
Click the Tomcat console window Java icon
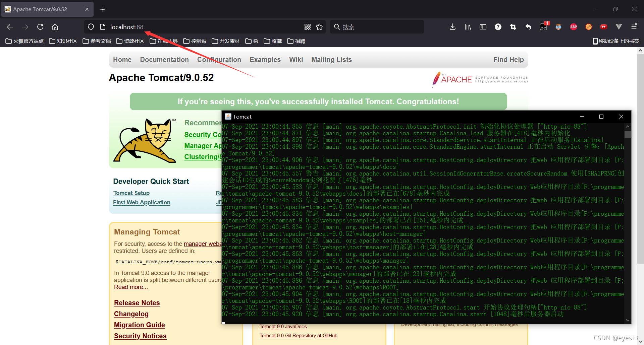pyautogui.click(x=228, y=117)
